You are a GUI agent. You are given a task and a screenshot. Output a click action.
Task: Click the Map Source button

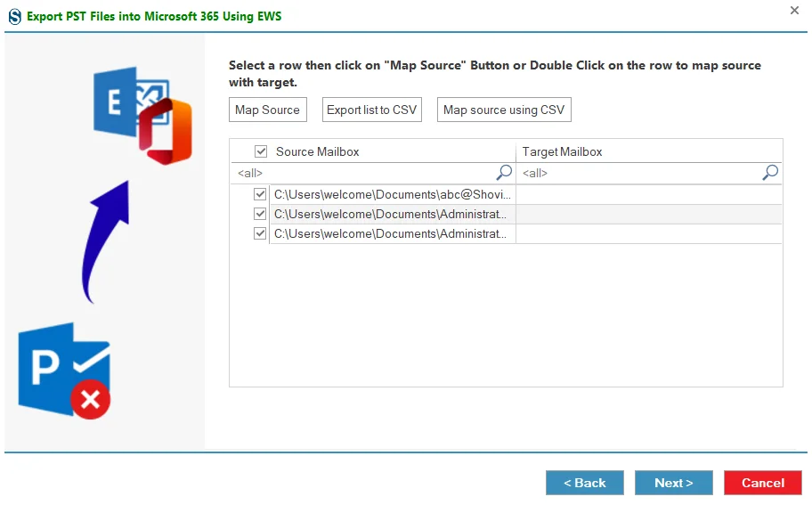(x=268, y=110)
